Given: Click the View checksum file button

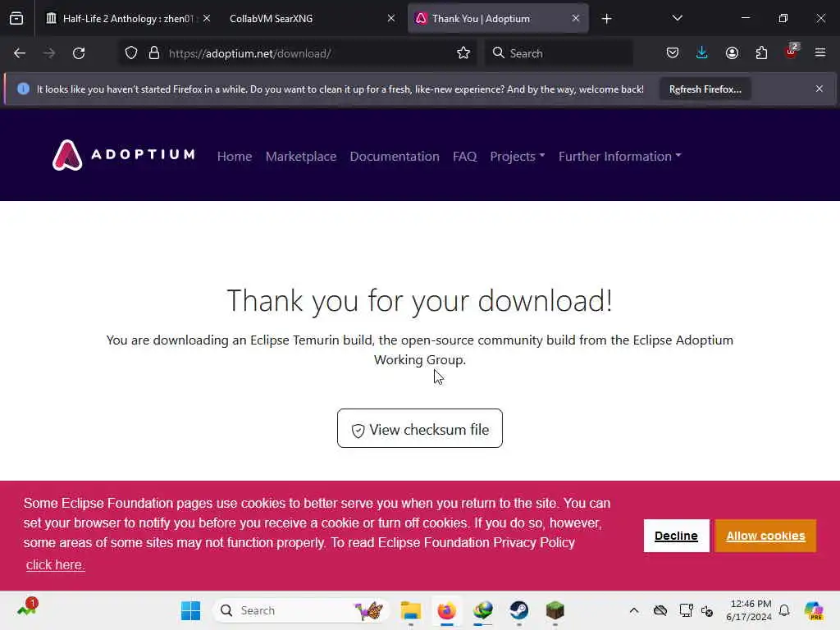Looking at the screenshot, I should click(x=419, y=428).
